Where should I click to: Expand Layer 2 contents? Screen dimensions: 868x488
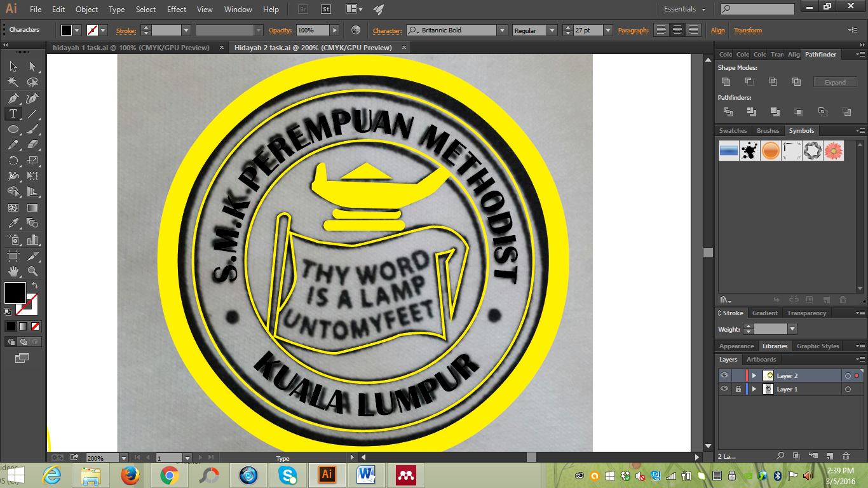[x=754, y=376]
